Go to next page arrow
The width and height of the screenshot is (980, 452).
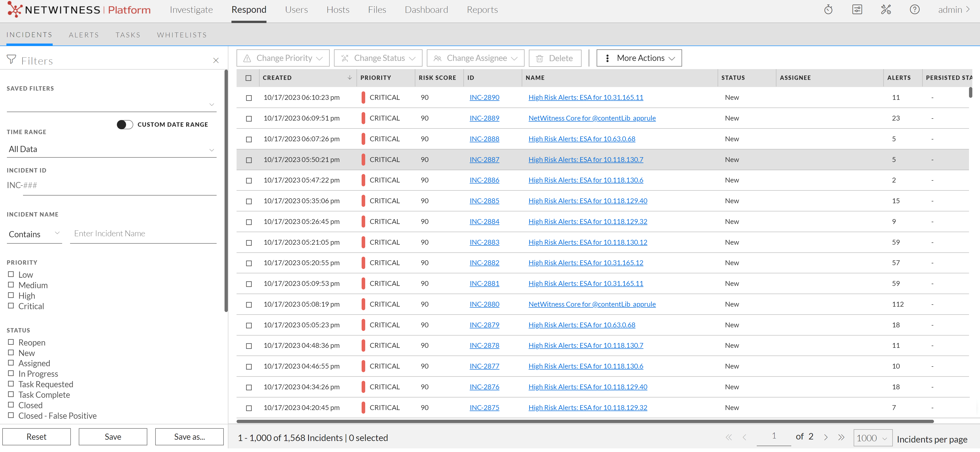[x=826, y=437]
